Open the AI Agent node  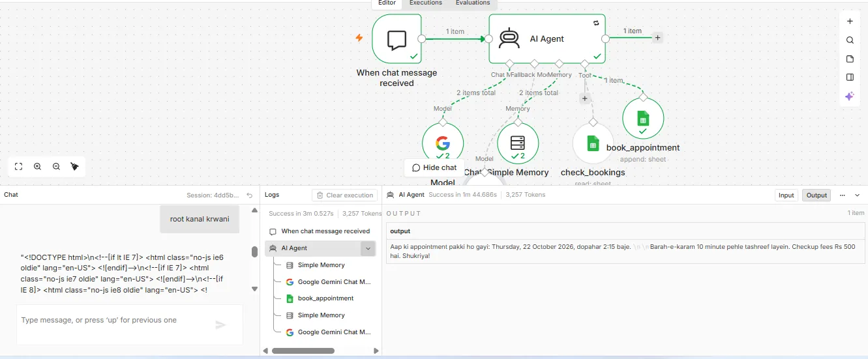(547, 39)
